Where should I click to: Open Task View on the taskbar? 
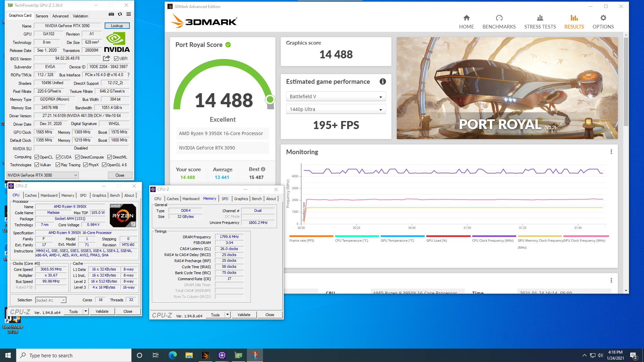156,355
